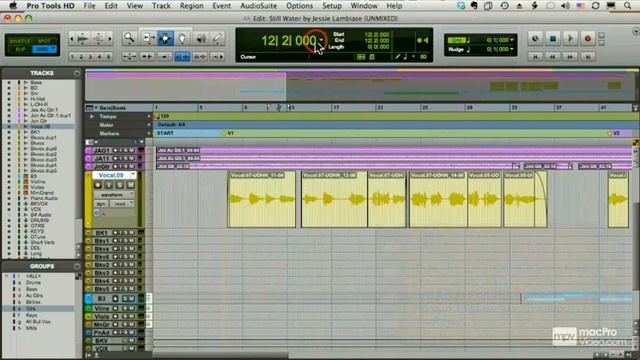Zoom out horizontally with left arrow
Screen dimensions: 640x360
coord(72,39)
